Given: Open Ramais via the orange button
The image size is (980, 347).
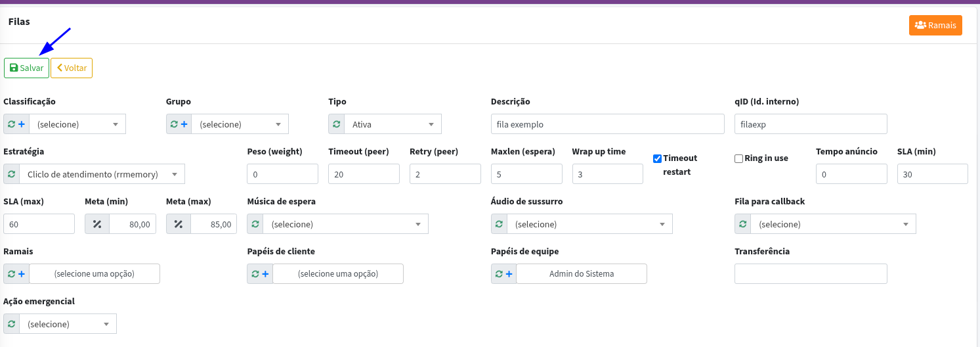Looking at the screenshot, I should (x=935, y=25).
